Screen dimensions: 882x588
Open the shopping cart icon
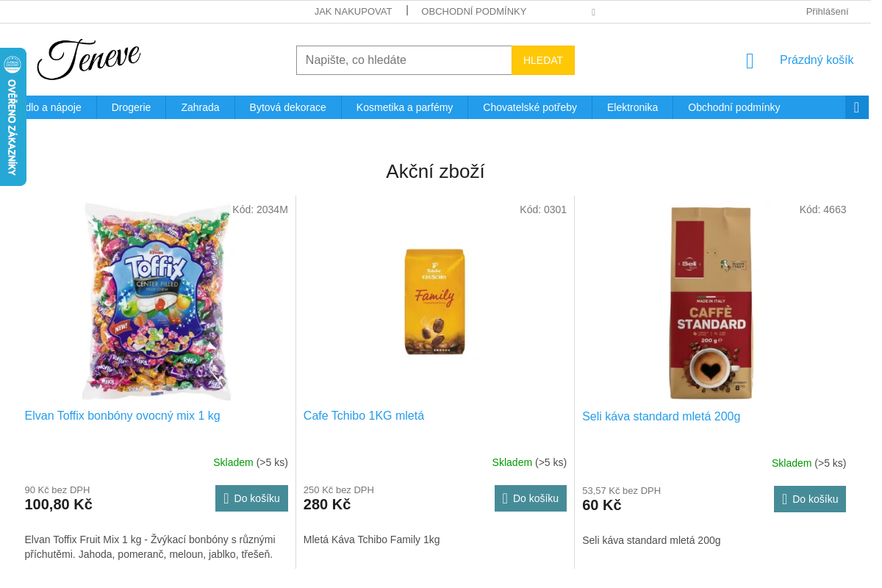pos(750,60)
